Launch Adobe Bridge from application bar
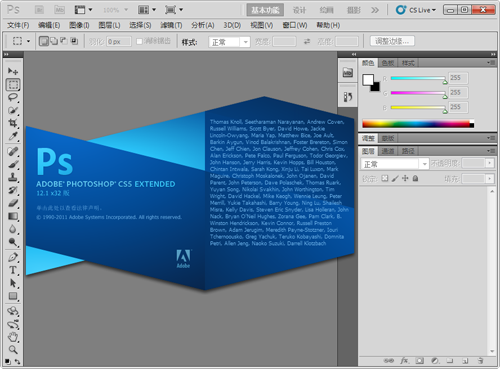This screenshot has height=369, width=500. pos(39,10)
